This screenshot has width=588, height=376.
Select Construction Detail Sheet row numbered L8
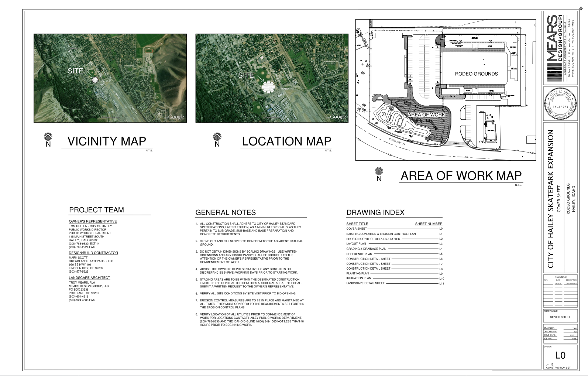pyautogui.click(x=394, y=269)
